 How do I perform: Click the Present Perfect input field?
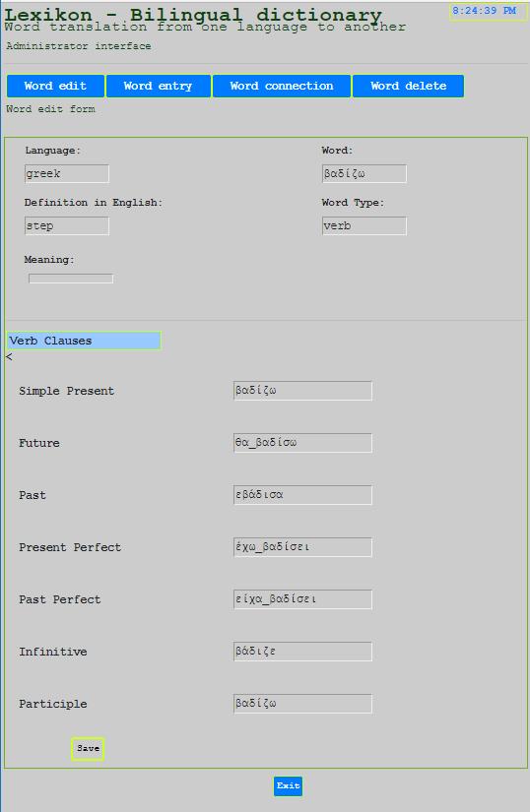tap(302, 547)
